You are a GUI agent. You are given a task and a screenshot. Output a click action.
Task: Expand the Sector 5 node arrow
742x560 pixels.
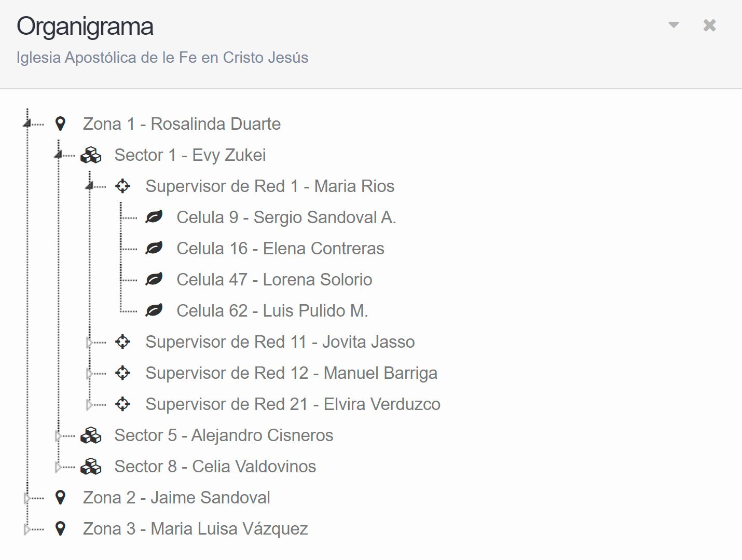coord(58,436)
